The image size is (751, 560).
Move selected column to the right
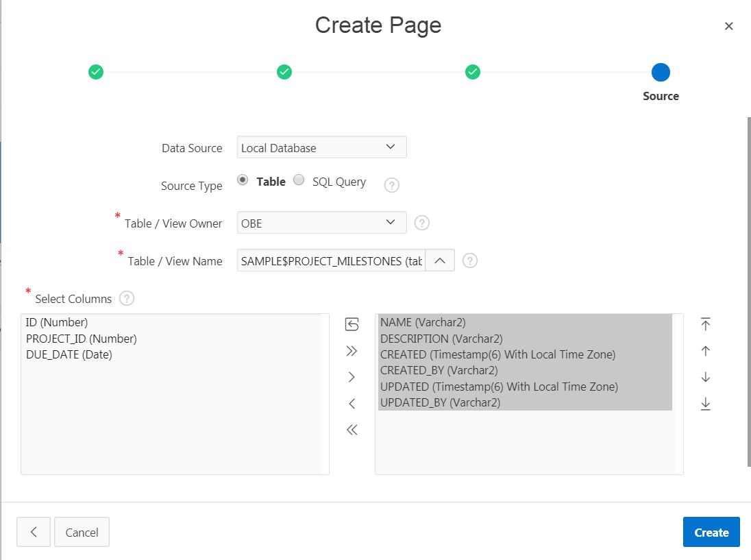click(352, 377)
